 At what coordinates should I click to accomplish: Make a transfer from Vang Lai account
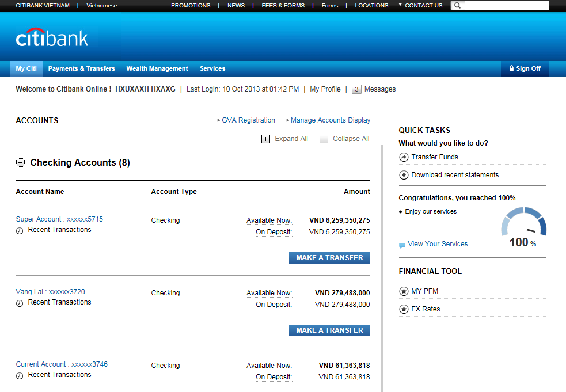(329, 330)
